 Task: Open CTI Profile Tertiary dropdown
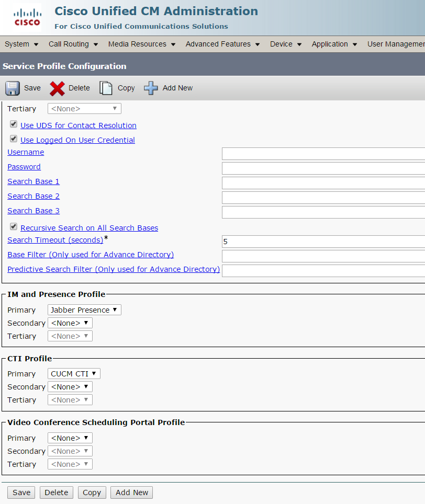[x=70, y=400]
